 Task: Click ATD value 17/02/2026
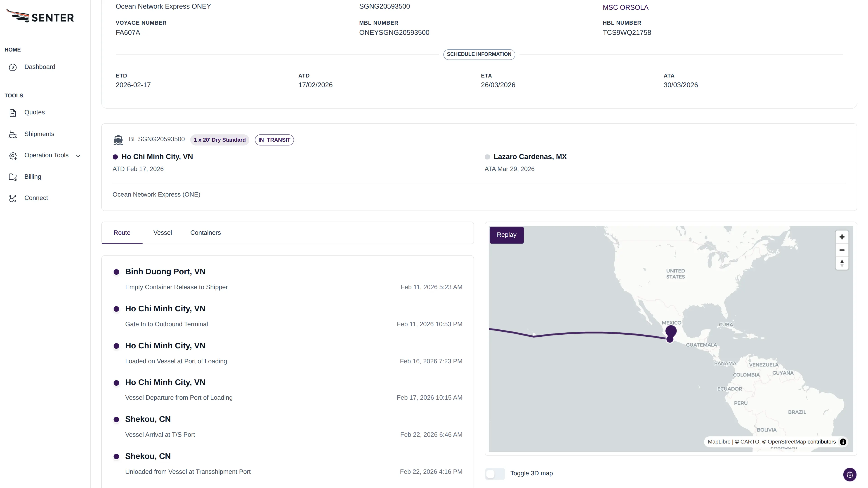click(x=315, y=85)
